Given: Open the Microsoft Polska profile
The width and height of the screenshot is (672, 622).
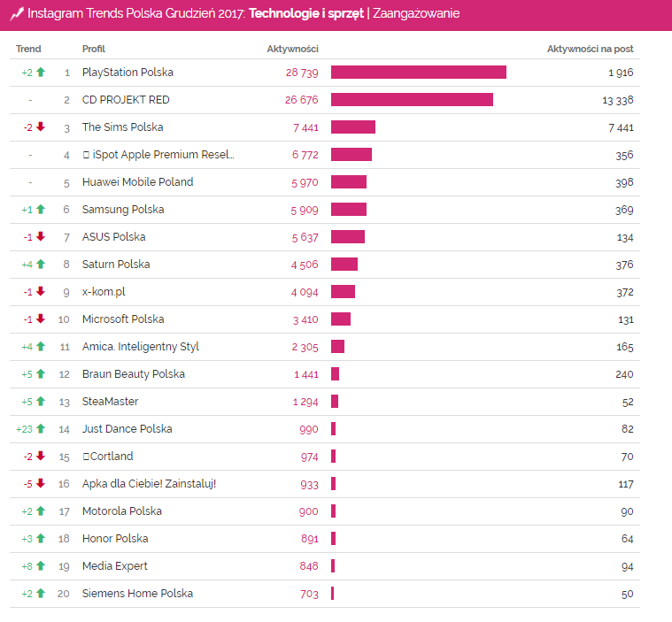Looking at the screenshot, I should click(x=122, y=319).
